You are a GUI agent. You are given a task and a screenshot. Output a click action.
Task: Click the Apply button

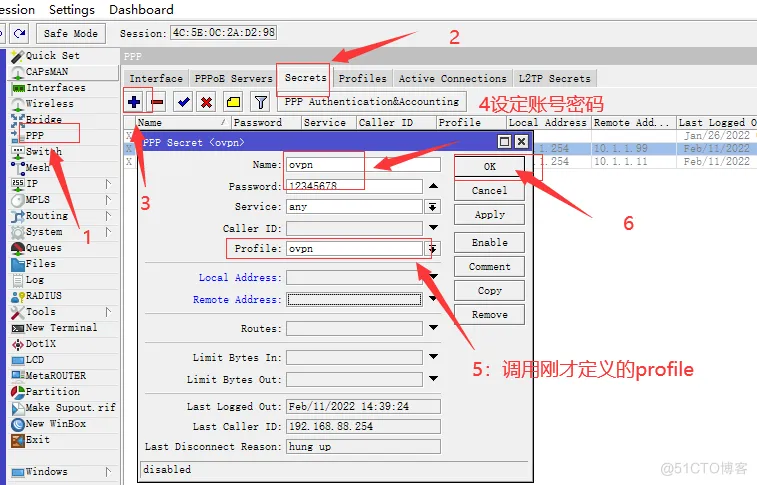coord(489,215)
